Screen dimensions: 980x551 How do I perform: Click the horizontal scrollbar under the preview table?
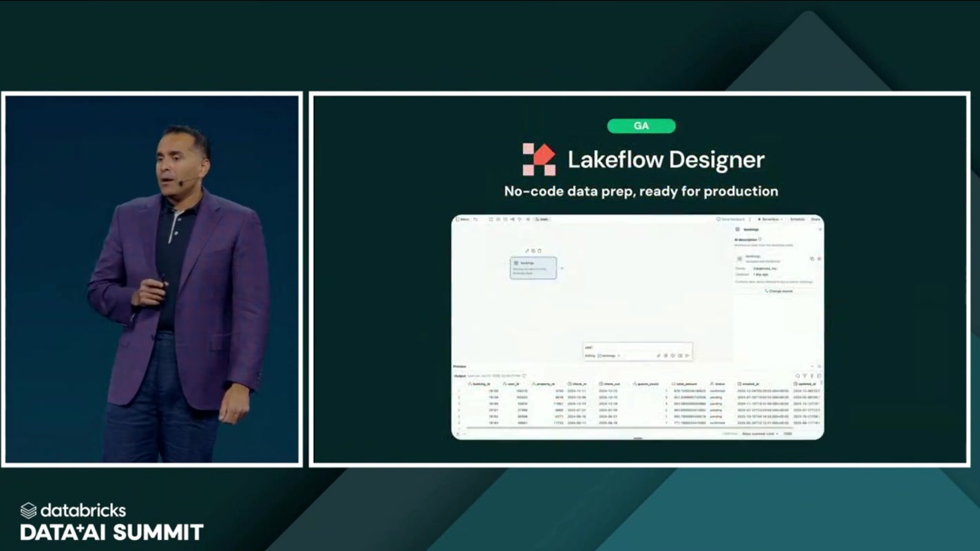(630, 428)
